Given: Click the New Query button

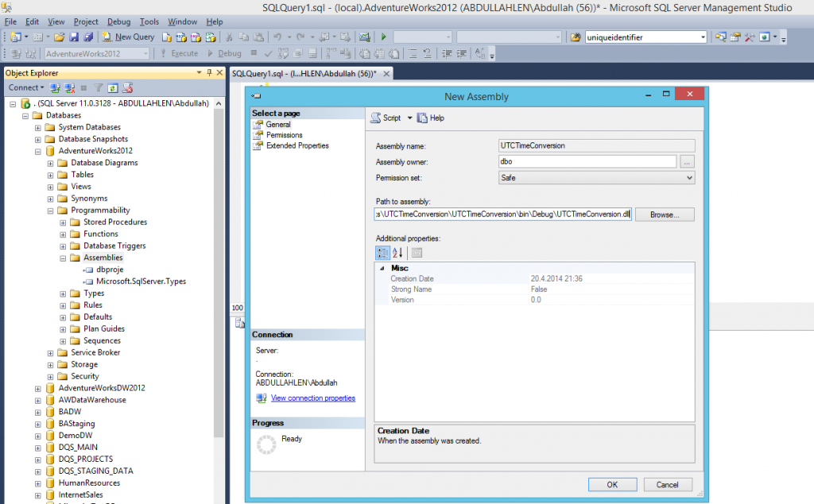Looking at the screenshot, I should [128, 37].
